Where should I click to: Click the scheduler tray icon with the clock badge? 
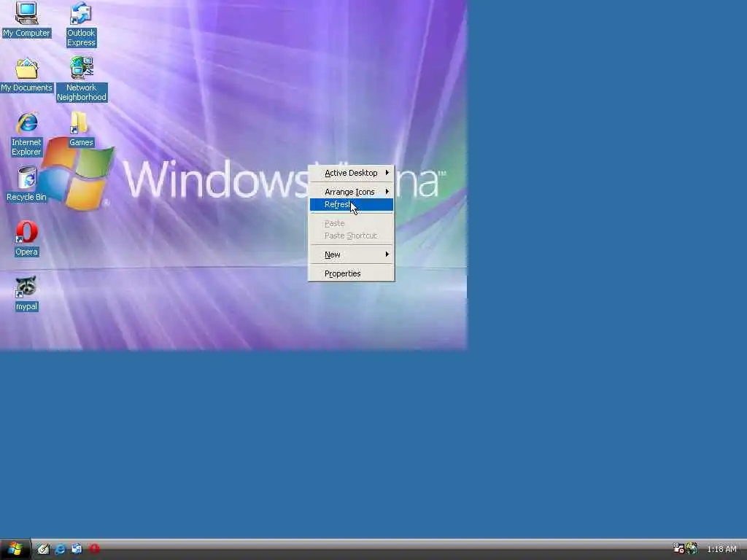678,548
